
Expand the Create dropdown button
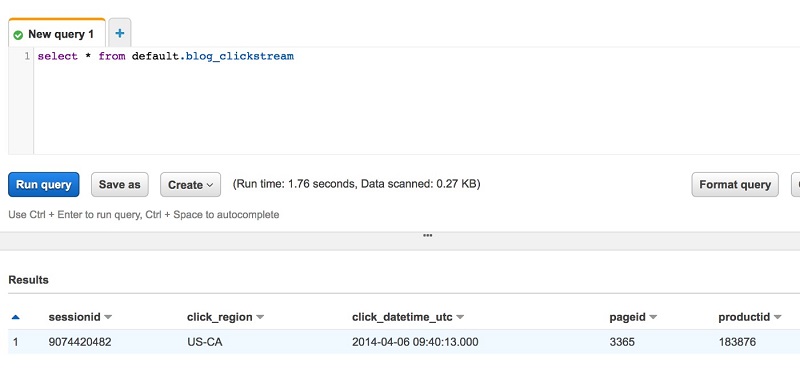(190, 185)
